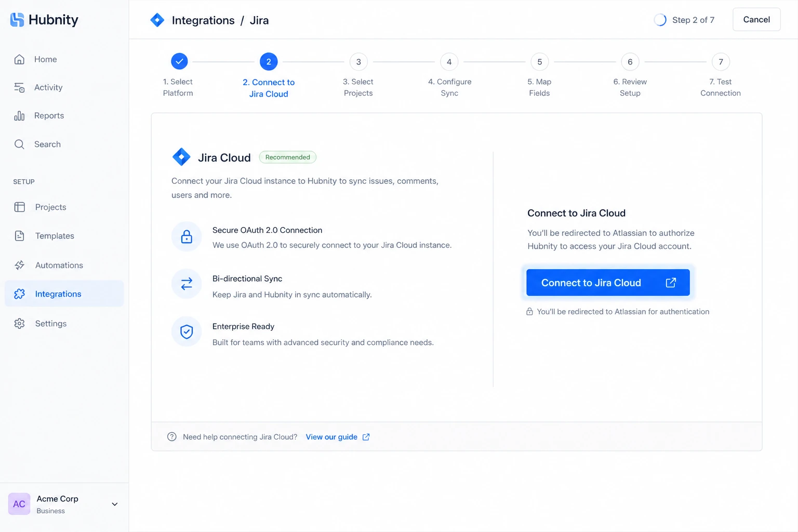Click the Hubnity brand name

click(54, 20)
